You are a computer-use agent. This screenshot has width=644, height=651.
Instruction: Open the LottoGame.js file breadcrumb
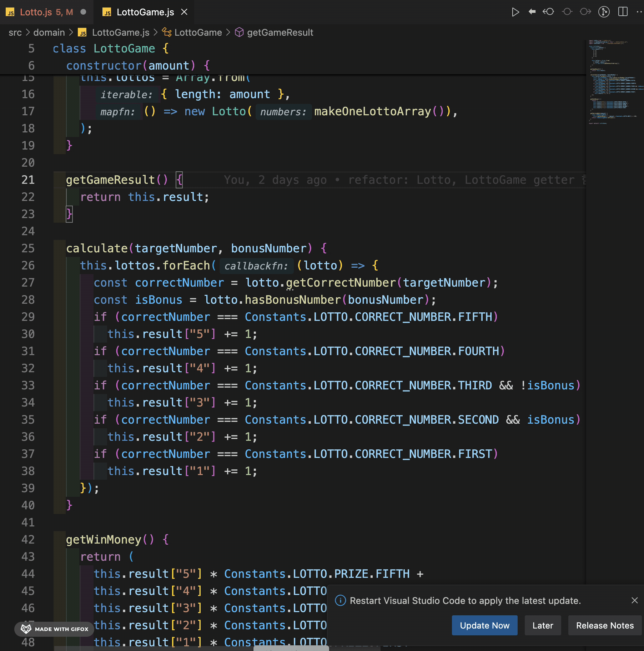[x=121, y=32]
